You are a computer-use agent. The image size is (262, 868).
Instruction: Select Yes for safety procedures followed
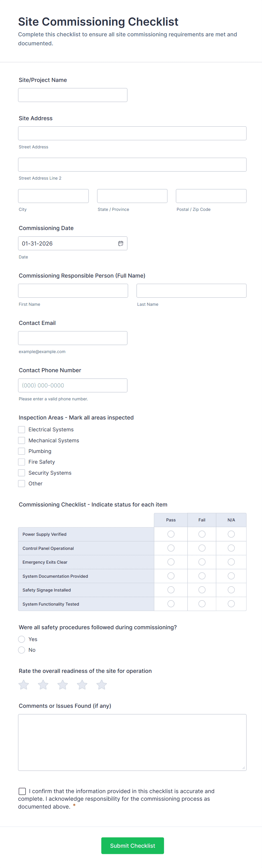click(22, 639)
